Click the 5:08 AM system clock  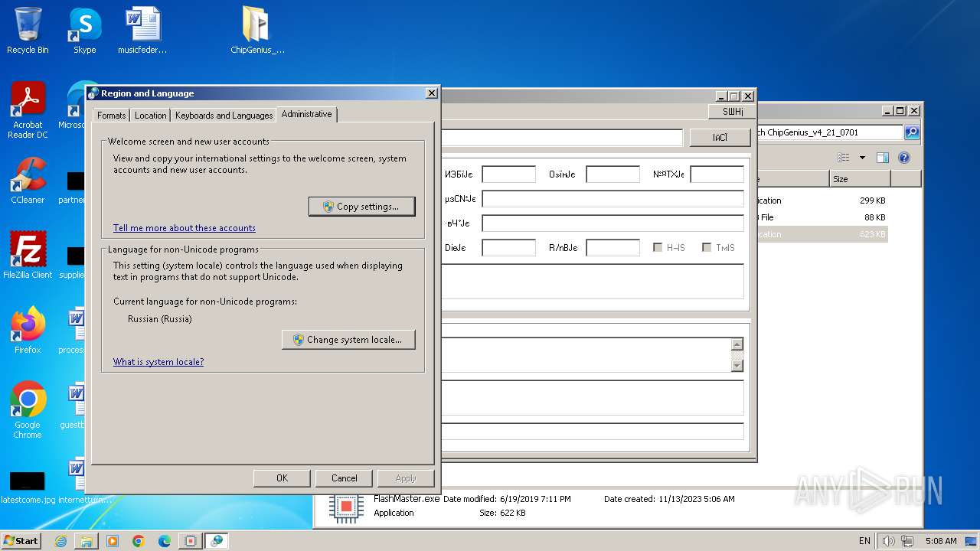(x=940, y=541)
